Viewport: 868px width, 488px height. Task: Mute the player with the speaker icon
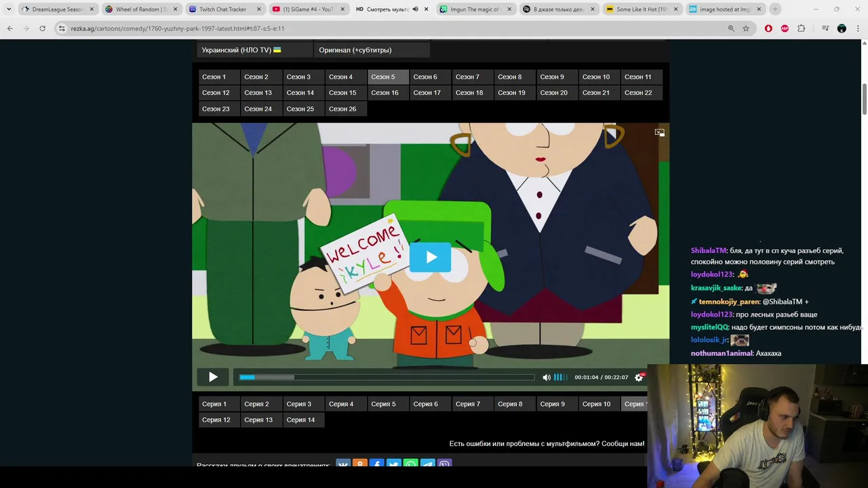(x=547, y=378)
